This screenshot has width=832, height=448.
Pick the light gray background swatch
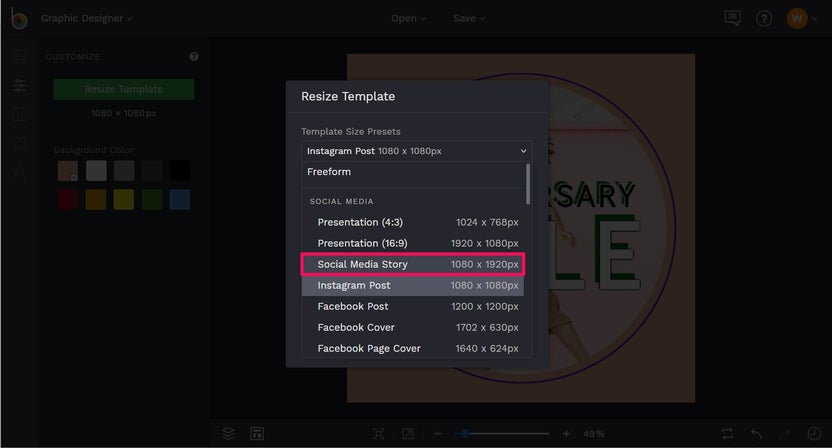pyautogui.click(x=96, y=171)
